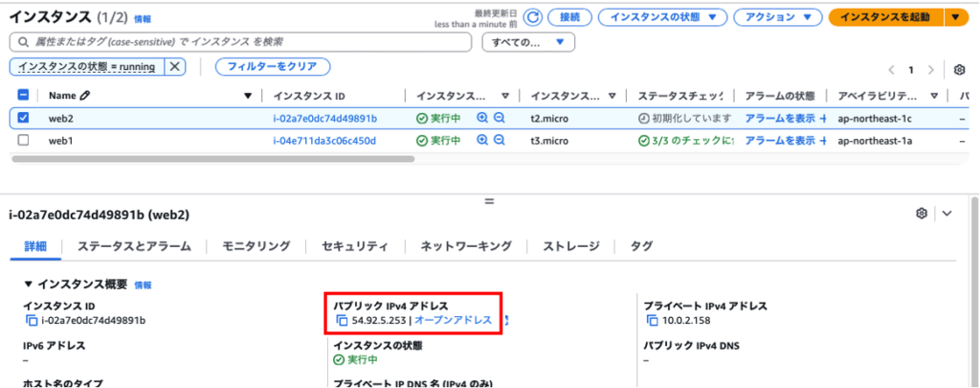Go to previous page arrow
The height and width of the screenshot is (388, 980).
coord(891,70)
